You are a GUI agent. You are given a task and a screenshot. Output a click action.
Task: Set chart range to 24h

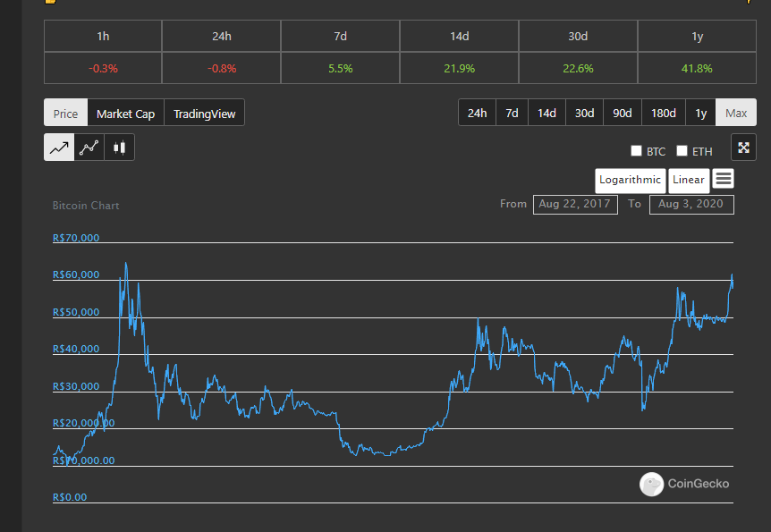click(477, 113)
